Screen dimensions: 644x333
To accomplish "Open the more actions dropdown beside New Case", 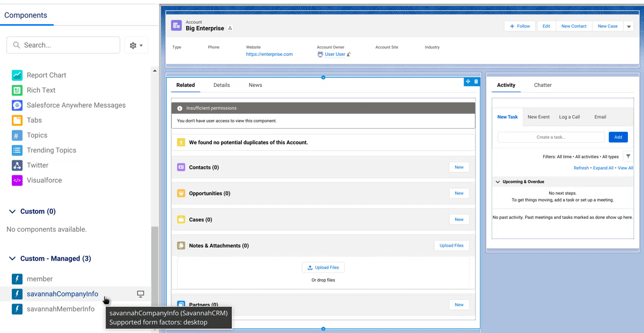I will 629,26.
